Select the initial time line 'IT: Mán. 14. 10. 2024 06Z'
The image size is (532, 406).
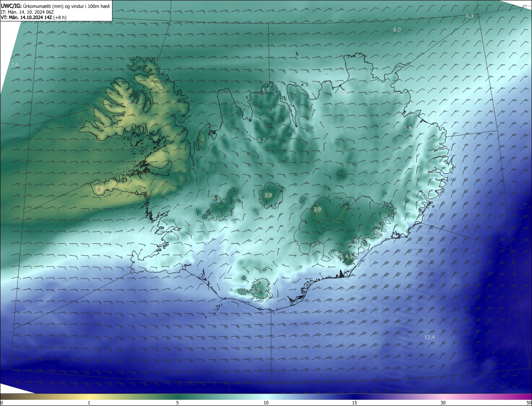[28, 12]
